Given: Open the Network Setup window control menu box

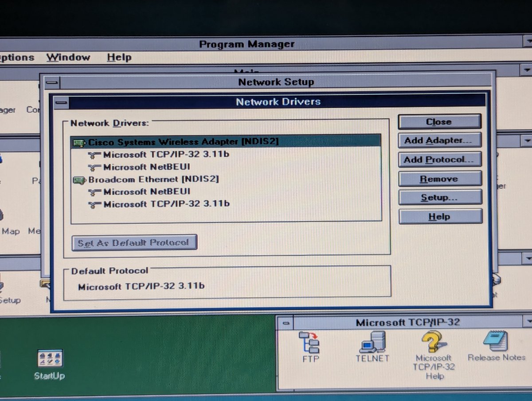Looking at the screenshot, I should (52, 83).
